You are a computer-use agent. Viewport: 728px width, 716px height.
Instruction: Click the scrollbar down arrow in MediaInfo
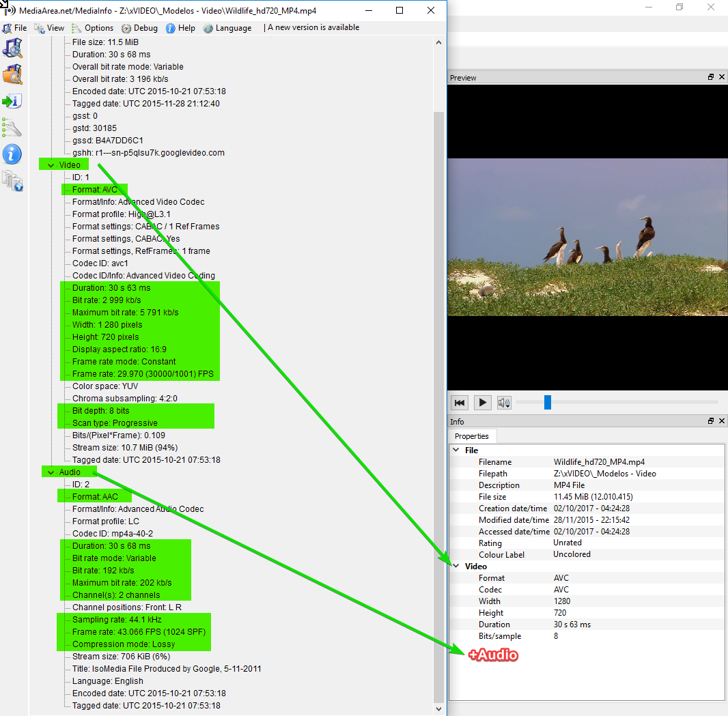point(438,708)
